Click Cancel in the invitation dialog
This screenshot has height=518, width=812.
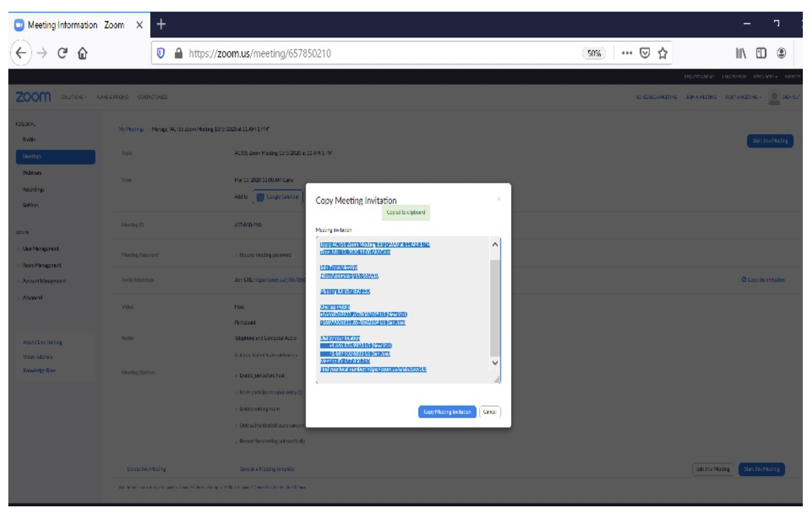pyautogui.click(x=490, y=412)
